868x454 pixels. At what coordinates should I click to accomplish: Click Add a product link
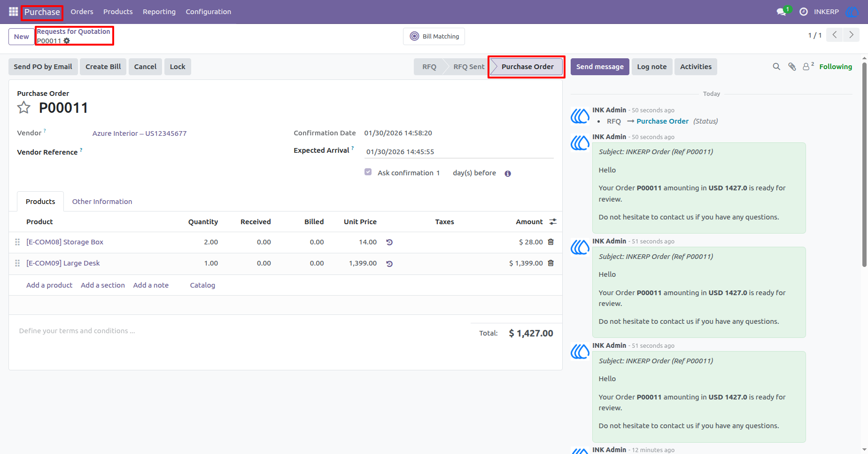pos(49,285)
